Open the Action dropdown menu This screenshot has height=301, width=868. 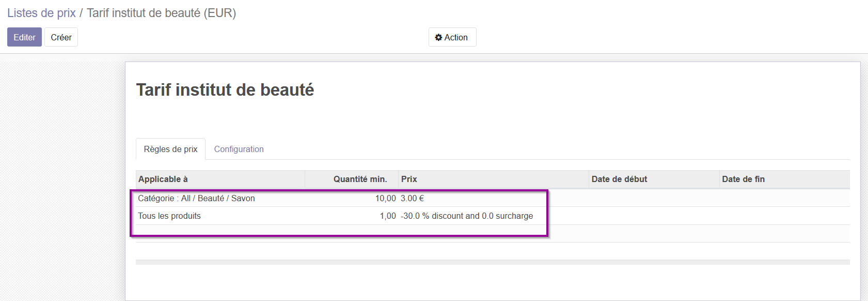point(452,37)
